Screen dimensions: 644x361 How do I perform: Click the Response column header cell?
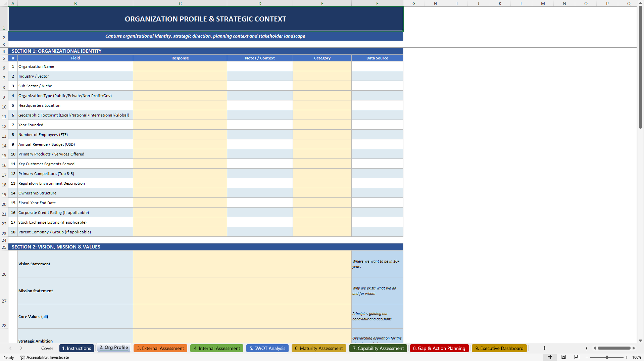pyautogui.click(x=180, y=58)
